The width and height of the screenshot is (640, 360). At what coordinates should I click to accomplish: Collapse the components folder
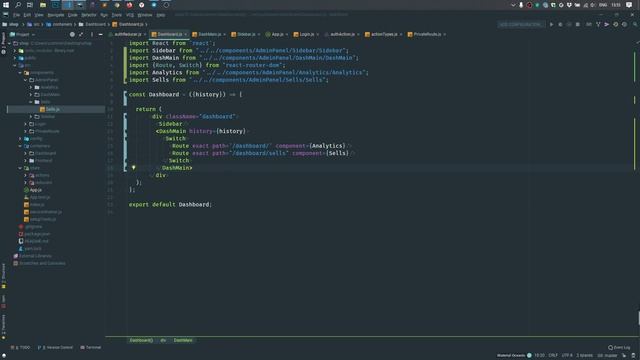(20, 73)
